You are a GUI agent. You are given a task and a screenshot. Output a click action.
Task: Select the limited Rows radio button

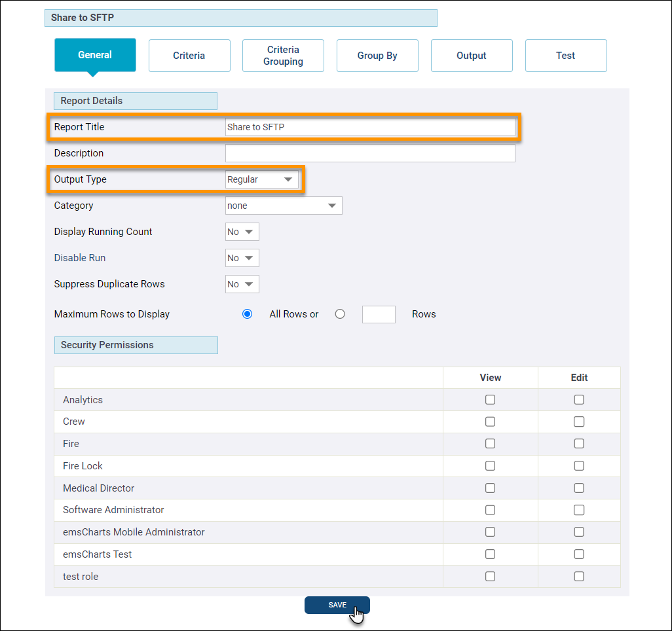tap(340, 314)
